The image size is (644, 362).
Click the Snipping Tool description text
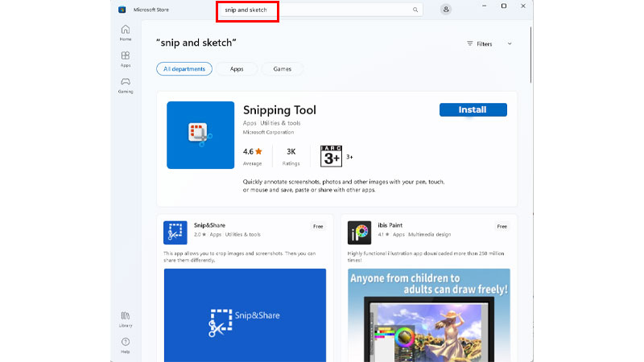coord(344,186)
